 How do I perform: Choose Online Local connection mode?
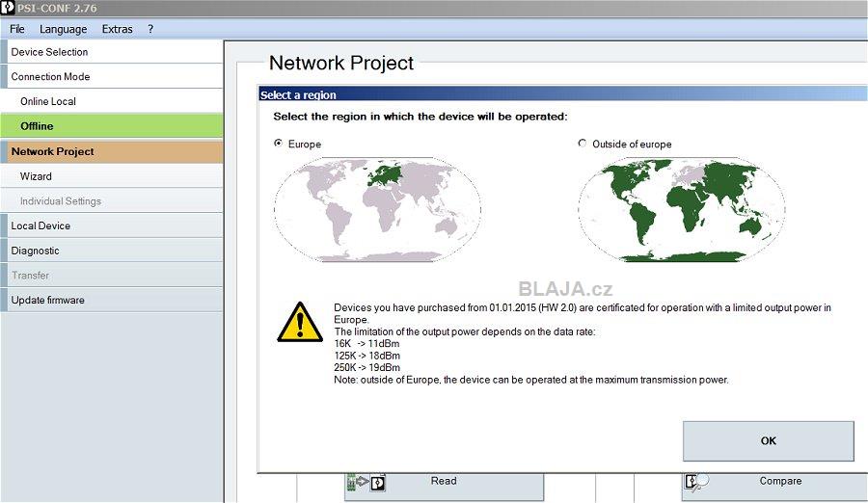click(x=112, y=101)
